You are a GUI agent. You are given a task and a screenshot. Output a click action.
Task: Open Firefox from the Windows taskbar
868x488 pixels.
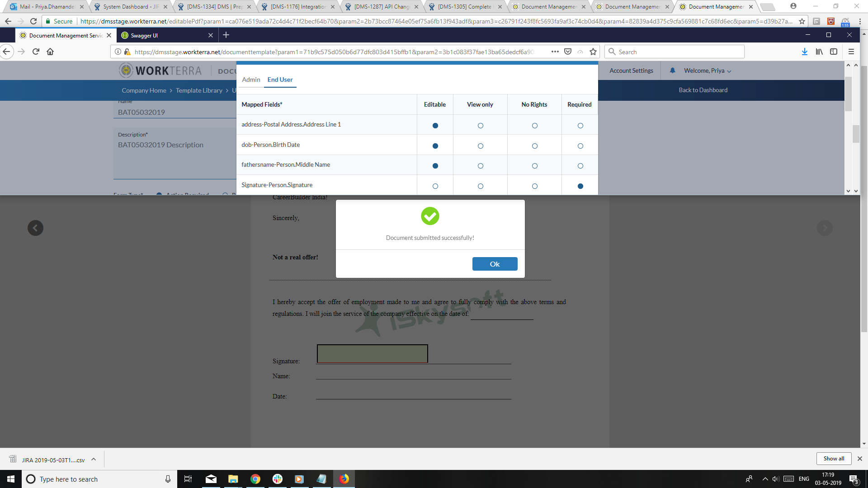click(x=344, y=479)
